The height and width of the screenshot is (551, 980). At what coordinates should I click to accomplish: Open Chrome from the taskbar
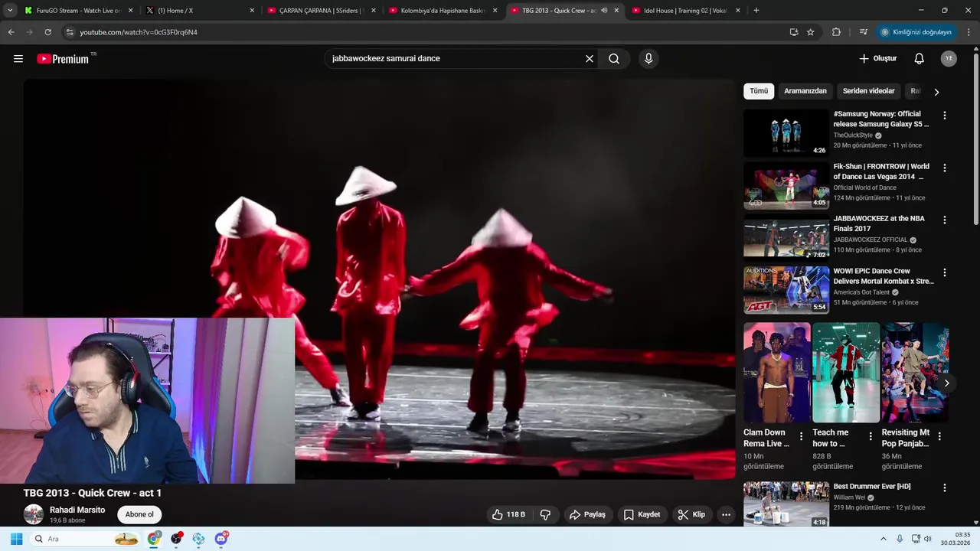155,539
